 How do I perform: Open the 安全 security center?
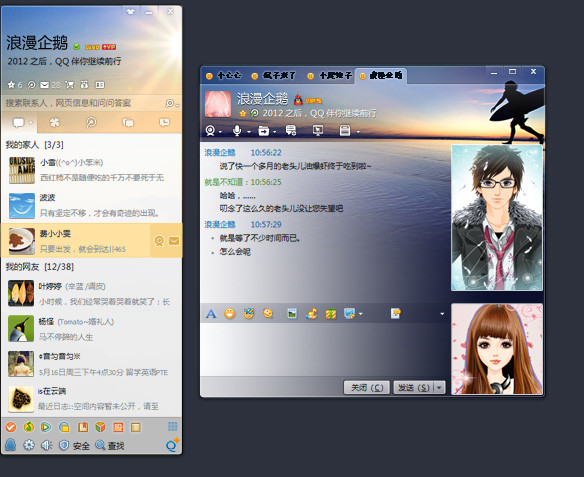[75, 445]
